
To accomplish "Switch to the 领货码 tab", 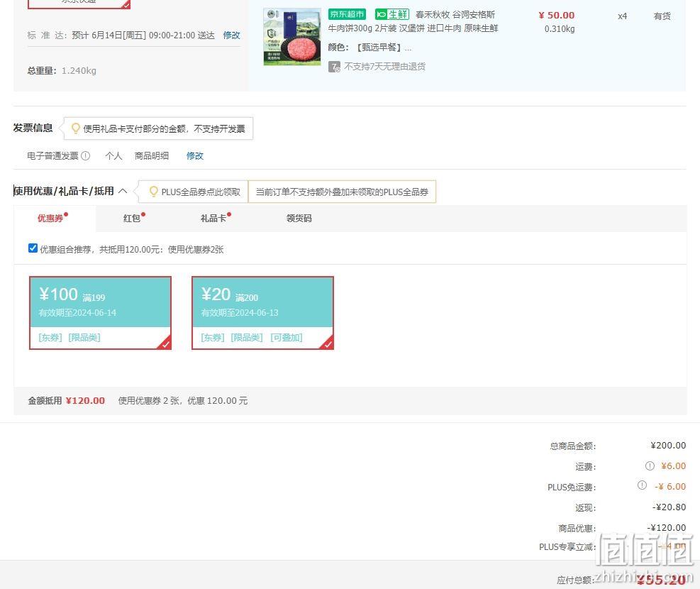I will coord(299,219).
